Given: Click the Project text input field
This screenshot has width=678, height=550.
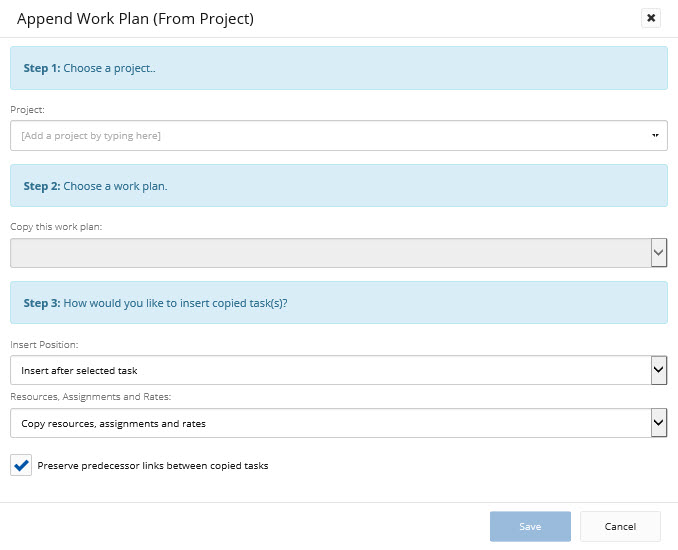Looking at the screenshot, I should [320, 136].
